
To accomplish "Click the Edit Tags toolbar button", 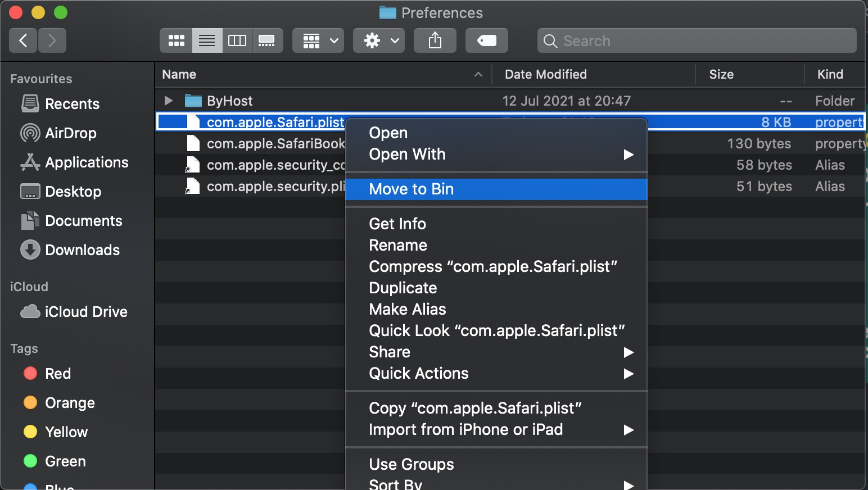I will (487, 40).
